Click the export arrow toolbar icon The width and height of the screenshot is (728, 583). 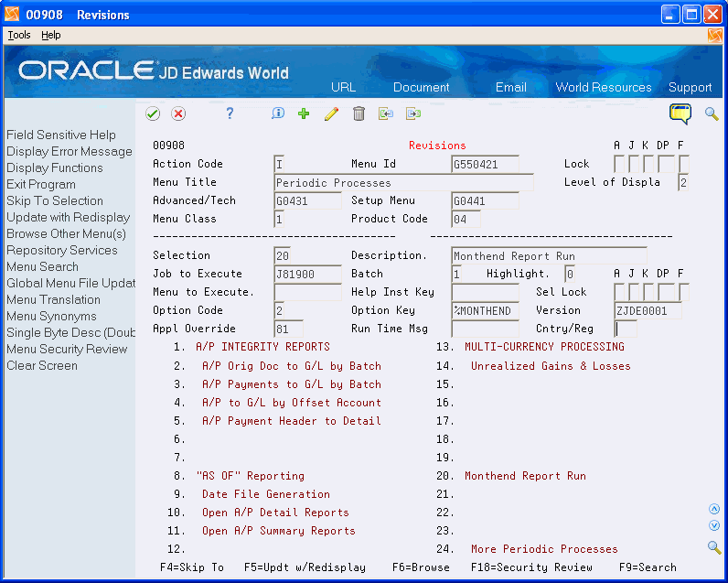click(x=413, y=113)
